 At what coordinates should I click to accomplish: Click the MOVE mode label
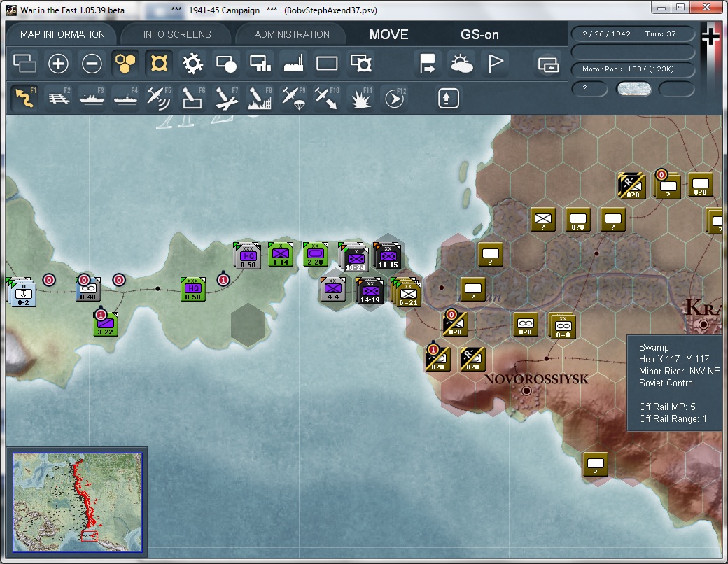[388, 34]
